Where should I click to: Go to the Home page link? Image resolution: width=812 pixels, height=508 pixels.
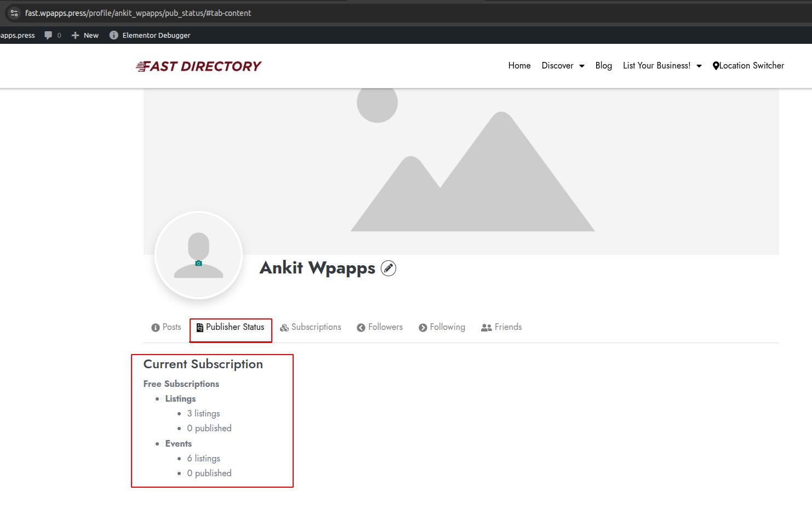tap(519, 66)
